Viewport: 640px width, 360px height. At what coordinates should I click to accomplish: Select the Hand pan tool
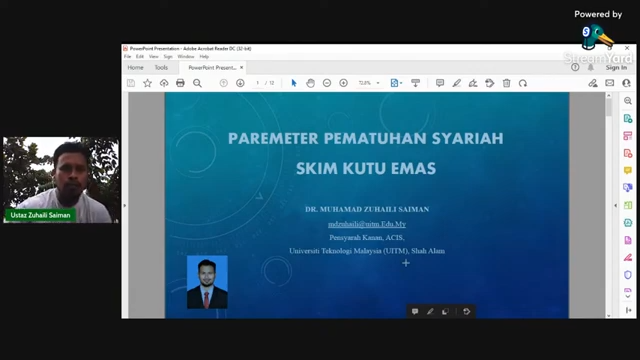click(x=310, y=83)
